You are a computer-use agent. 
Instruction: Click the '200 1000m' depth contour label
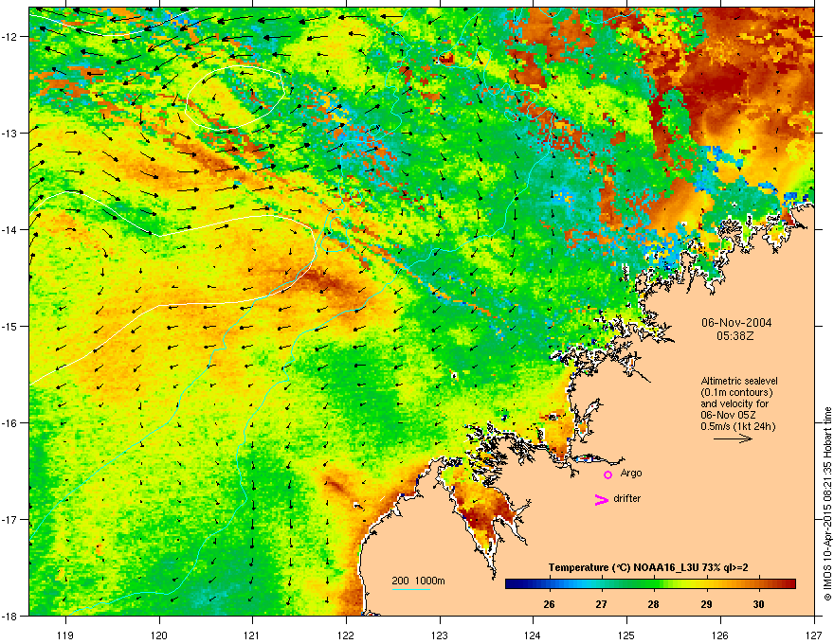point(418,581)
